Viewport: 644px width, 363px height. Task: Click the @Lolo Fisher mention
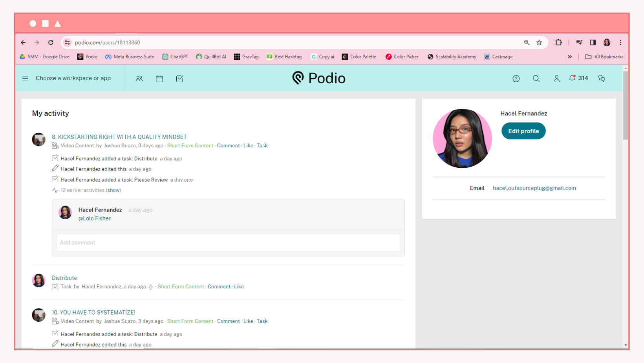95,218
